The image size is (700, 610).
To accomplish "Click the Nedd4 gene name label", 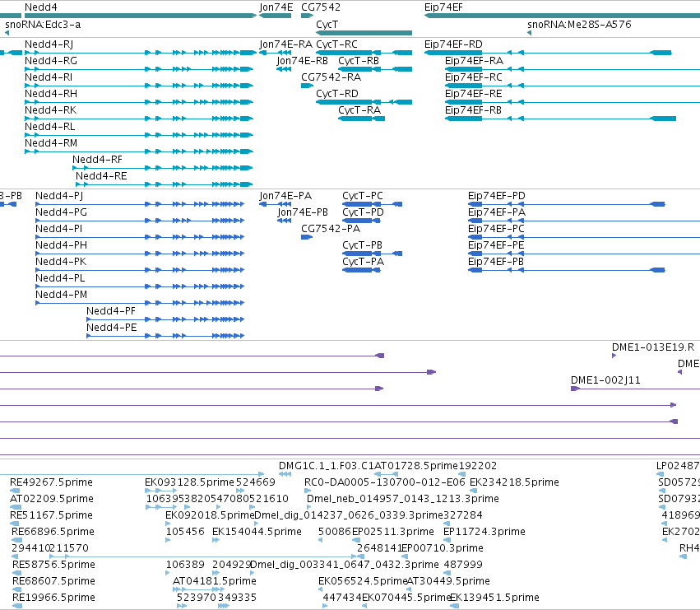I will coord(40,7).
